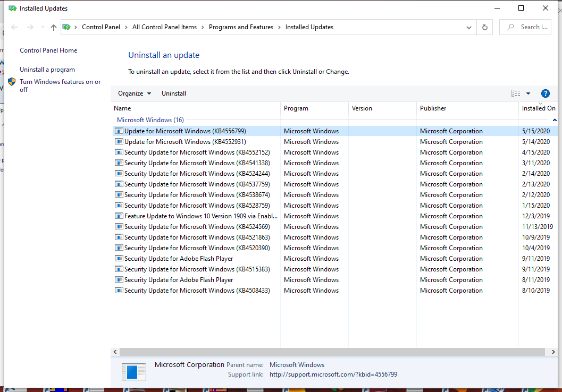Click the Uninstall toolbar button

174,93
